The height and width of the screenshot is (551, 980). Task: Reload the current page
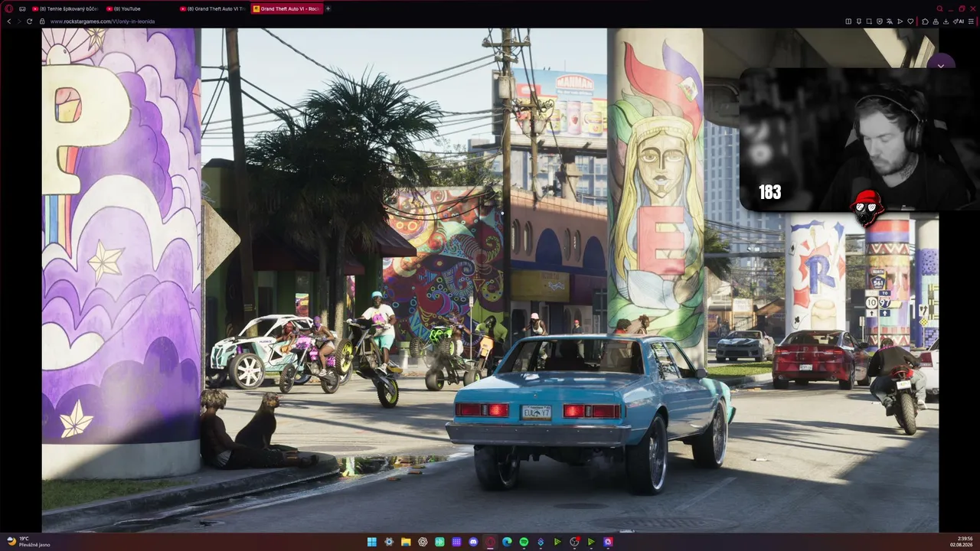(x=30, y=21)
